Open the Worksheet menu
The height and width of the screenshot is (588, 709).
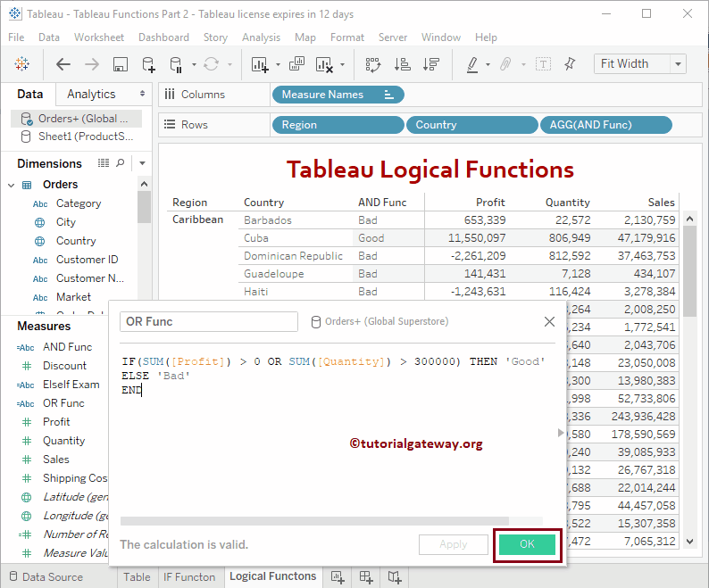pos(99,37)
